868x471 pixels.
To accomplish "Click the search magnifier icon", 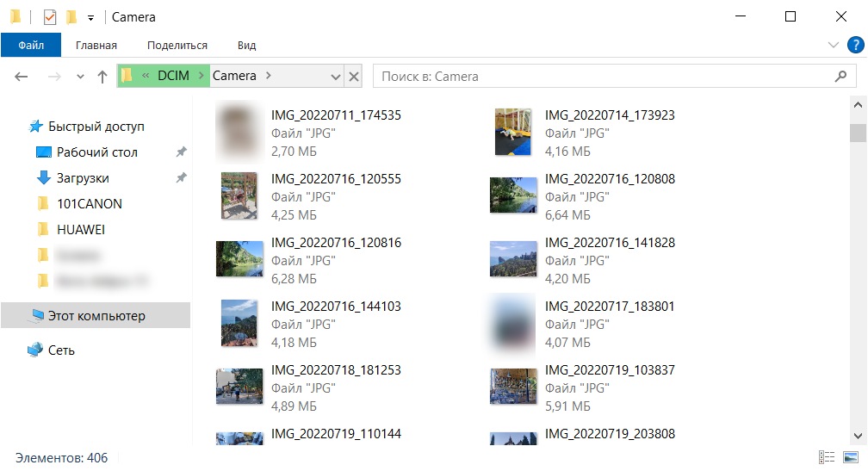I will [x=840, y=77].
